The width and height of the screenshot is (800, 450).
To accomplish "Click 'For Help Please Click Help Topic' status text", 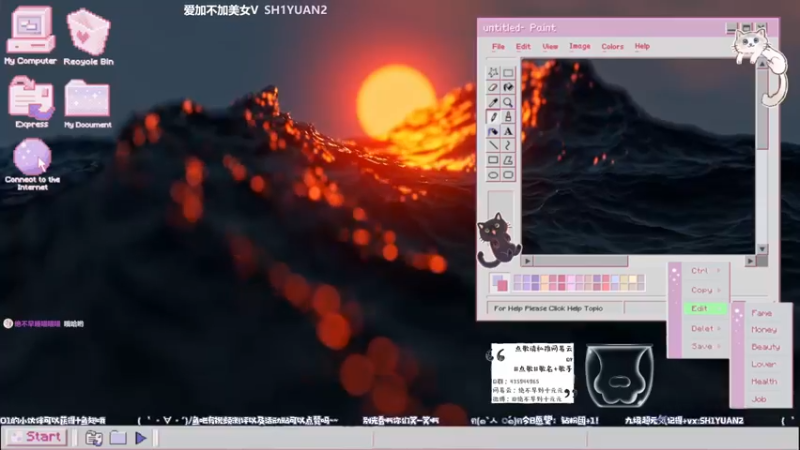I will [548, 309].
